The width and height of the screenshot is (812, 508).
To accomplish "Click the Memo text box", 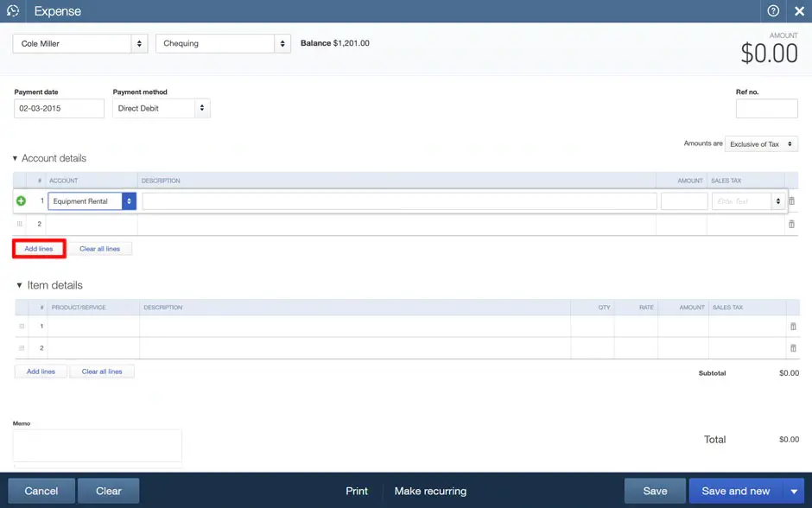I will tap(98, 445).
